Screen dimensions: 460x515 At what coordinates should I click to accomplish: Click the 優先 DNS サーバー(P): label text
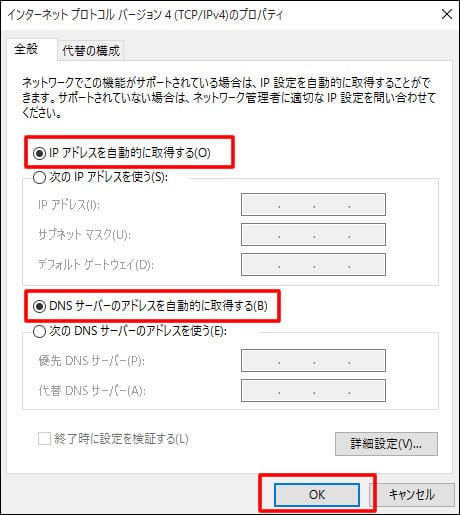(x=92, y=360)
